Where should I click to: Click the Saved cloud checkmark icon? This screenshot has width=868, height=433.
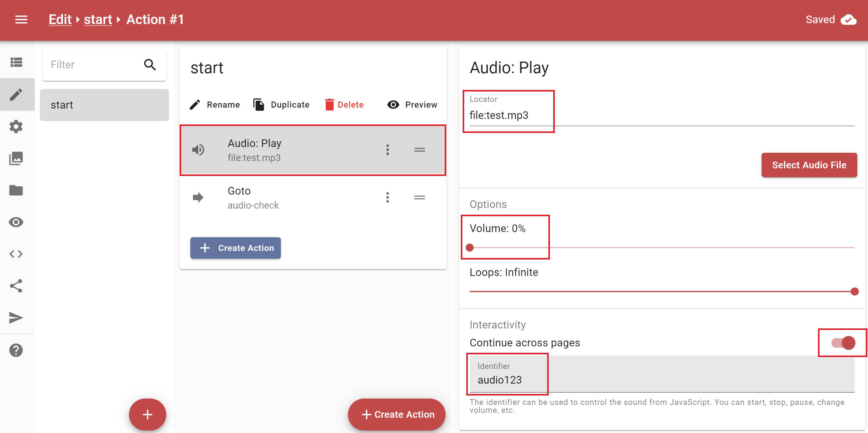coord(848,20)
